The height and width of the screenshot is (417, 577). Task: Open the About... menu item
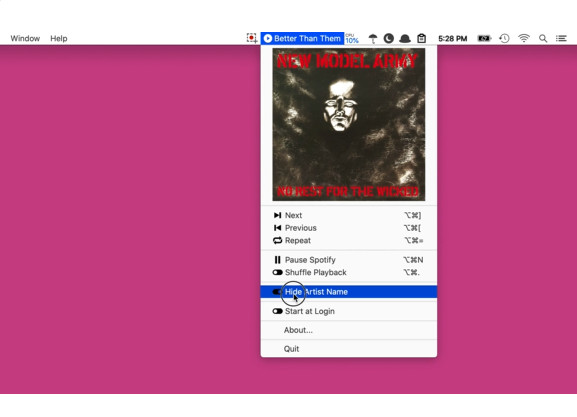click(x=348, y=330)
